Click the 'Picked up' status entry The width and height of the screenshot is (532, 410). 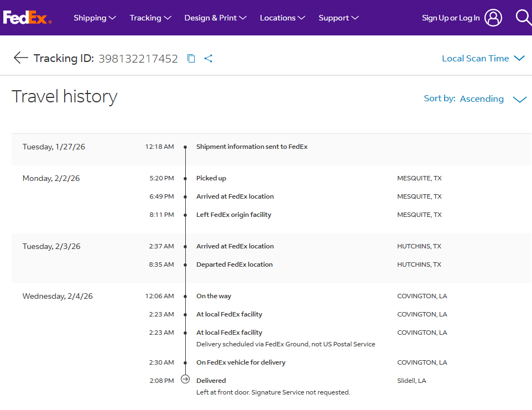[211, 178]
